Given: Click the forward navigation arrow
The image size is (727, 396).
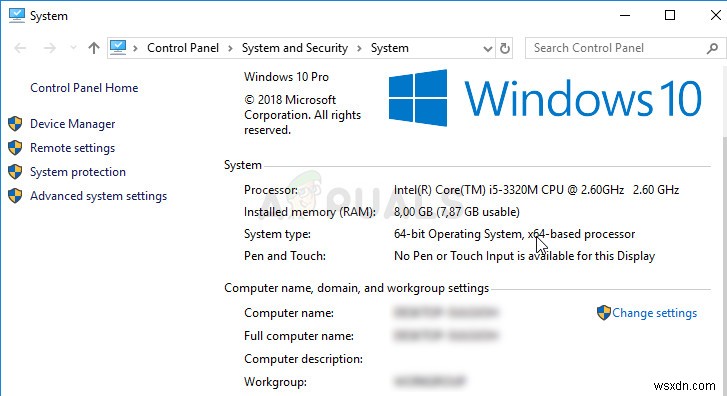Looking at the screenshot, I should tap(50, 48).
